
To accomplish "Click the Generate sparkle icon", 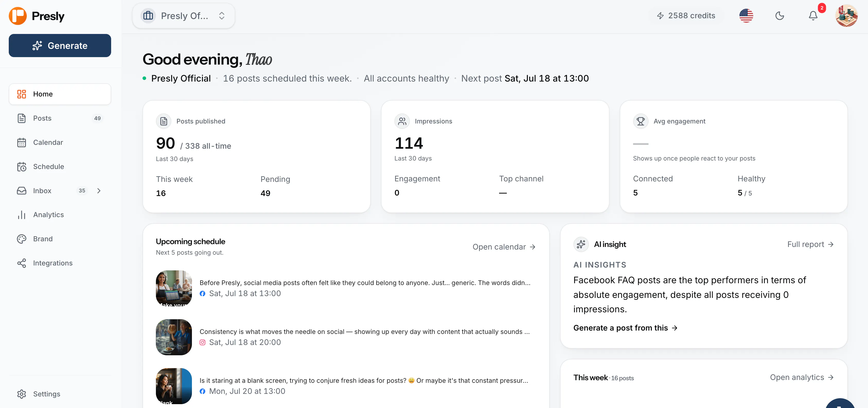I will [37, 46].
